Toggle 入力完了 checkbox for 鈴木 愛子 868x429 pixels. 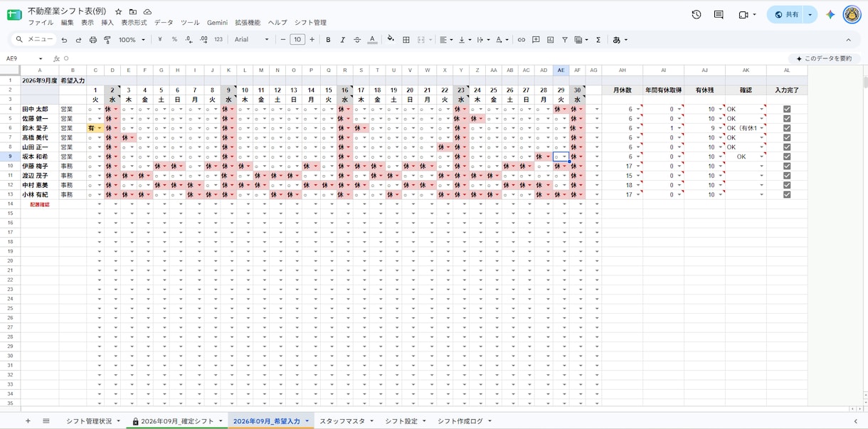tap(787, 128)
